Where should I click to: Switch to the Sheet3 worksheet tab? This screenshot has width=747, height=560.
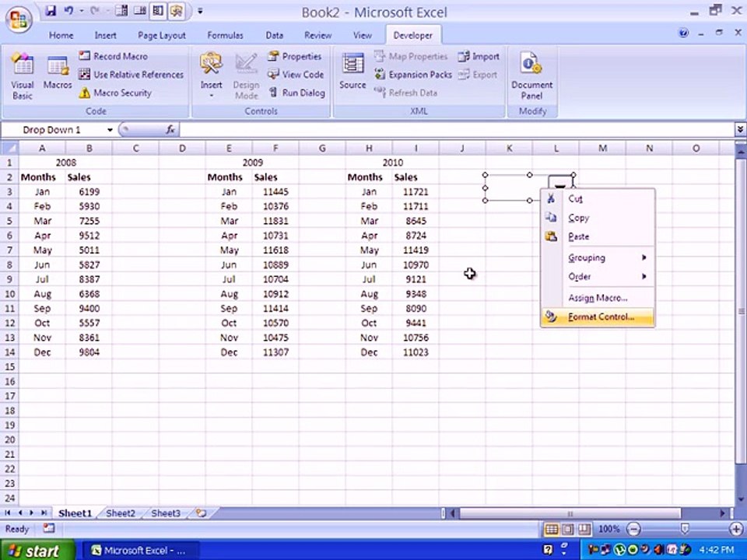pyautogui.click(x=166, y=513)
